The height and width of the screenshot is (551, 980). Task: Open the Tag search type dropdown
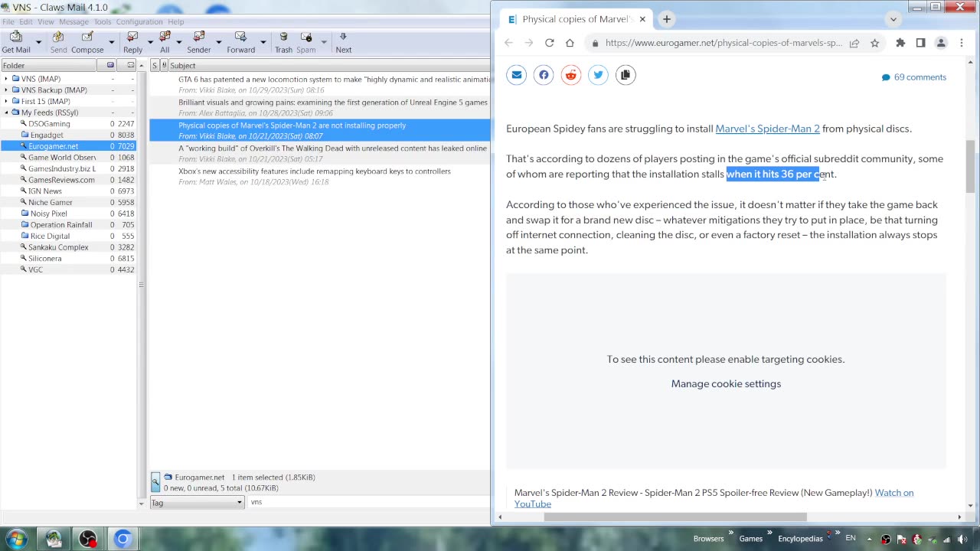coord(197,502)
